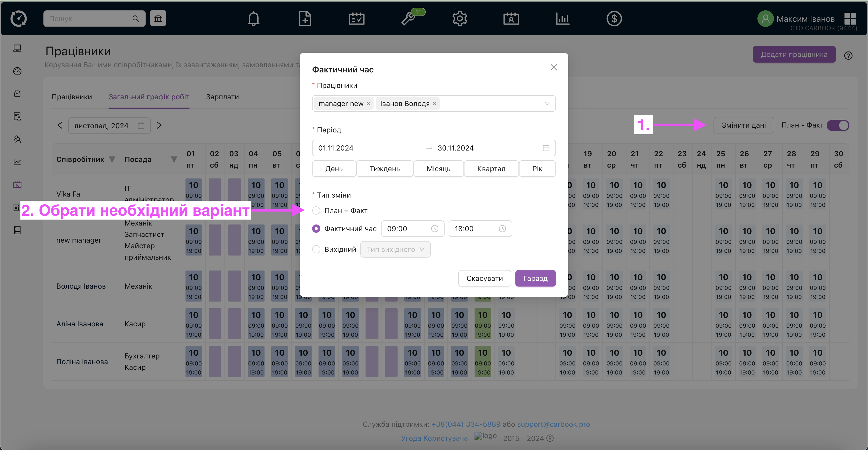
Task: Switch to the Зарплати tab
Action: pyautogui.click(x=222, y=97)
